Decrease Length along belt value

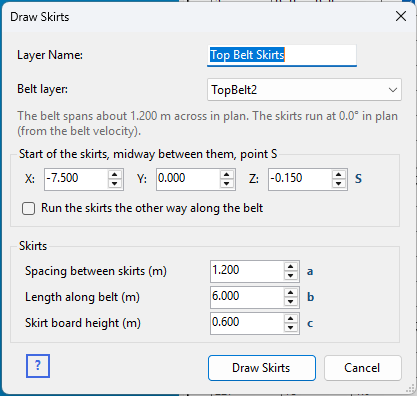[x=291, y=302]
